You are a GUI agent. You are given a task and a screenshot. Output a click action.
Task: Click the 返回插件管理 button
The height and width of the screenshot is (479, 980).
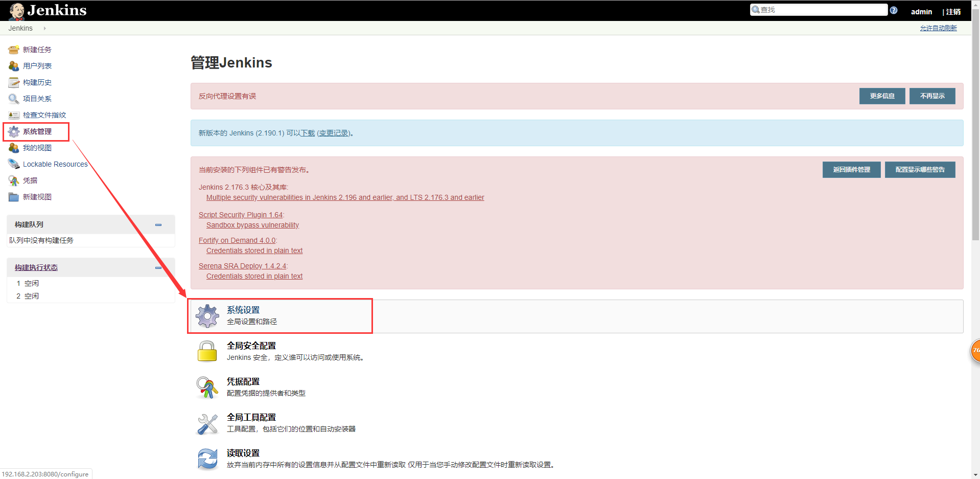(851, 170)
